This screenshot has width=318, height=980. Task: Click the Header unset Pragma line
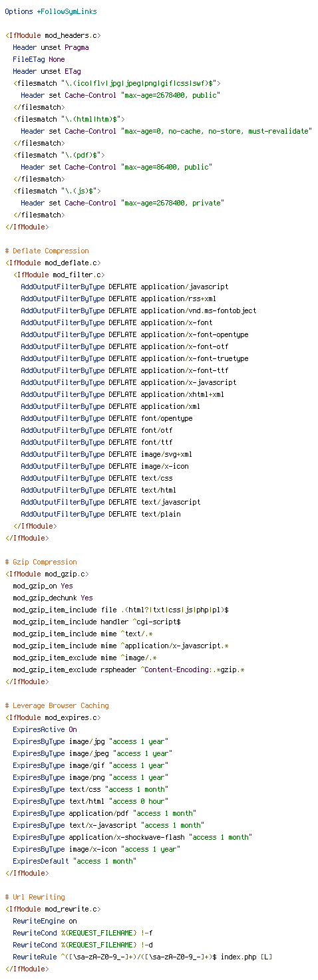pyautogui.click(x=51, y=48)
